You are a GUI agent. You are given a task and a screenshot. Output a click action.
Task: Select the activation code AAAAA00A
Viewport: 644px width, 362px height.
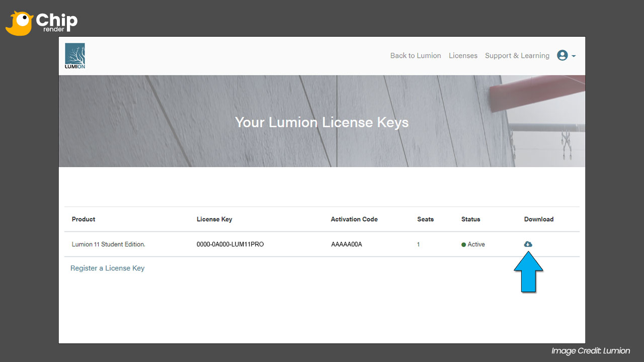pos(347,244)
